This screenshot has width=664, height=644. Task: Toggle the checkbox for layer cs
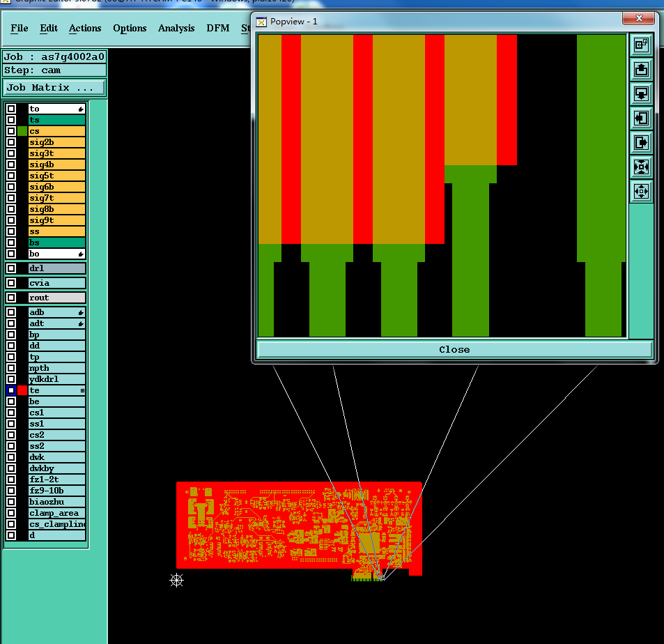[x=11, y=131]
